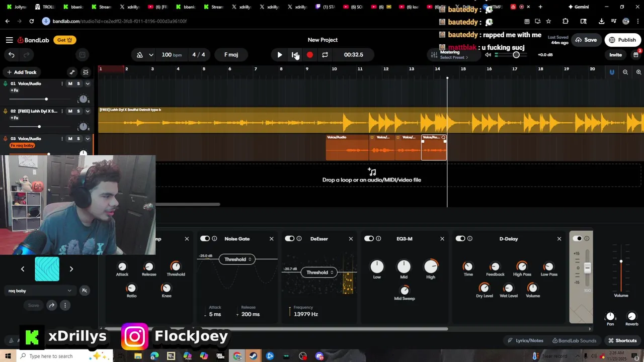
Task: Toggle the track collapse view icon
Action: click(x=86, y=72)
